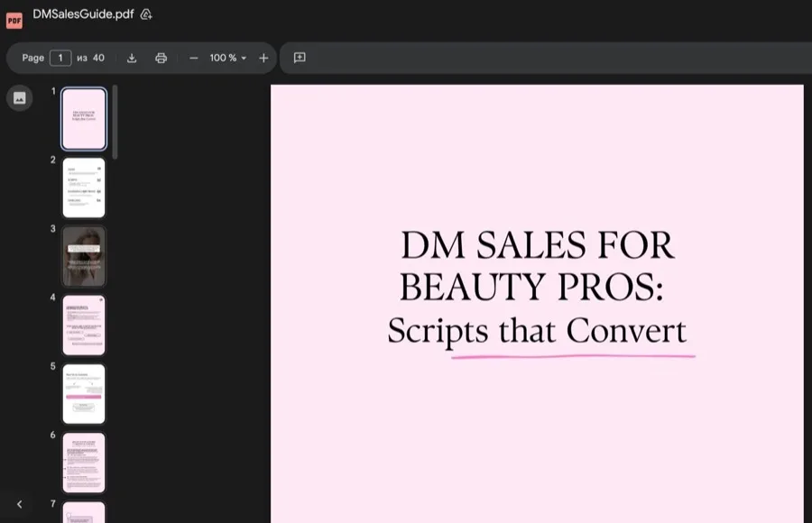Image resolution: width=812 pixels, height=523 pixels.
Task: Collapse the sidebar with the left chevron
Action: (20, 504)
